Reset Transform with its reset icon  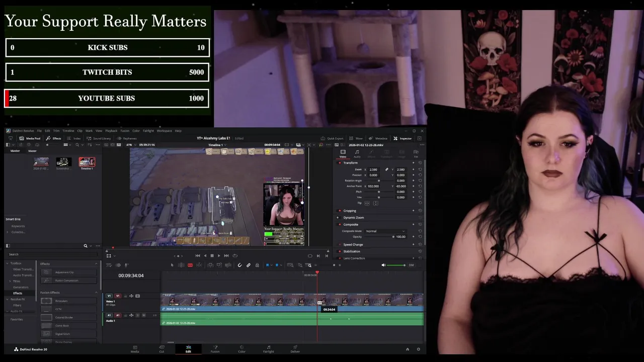(x=420, y=163)
